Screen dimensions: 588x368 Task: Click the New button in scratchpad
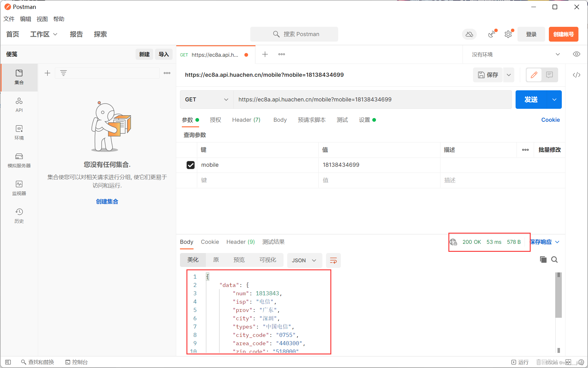click(144, 54)
